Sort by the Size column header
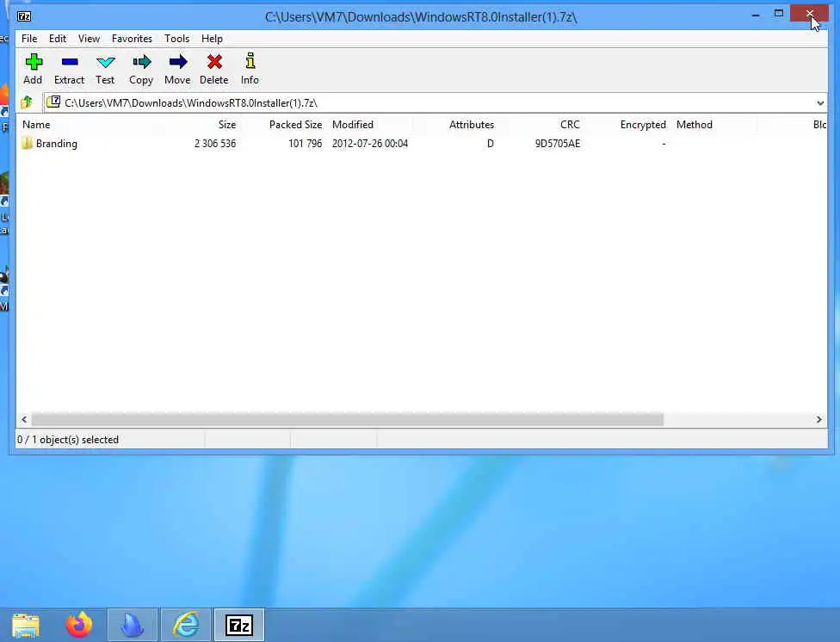Viewport: 840px width, 642px height. 227,124
